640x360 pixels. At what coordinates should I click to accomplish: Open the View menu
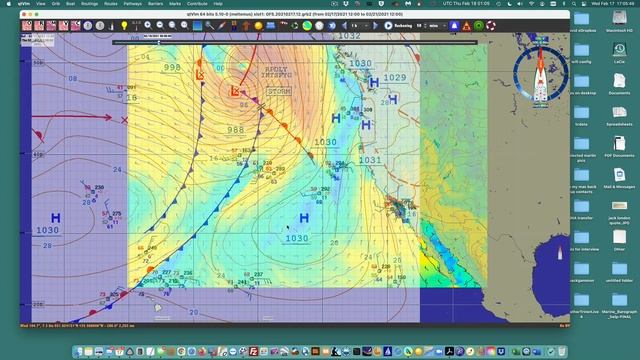click(x=41, y=4)
